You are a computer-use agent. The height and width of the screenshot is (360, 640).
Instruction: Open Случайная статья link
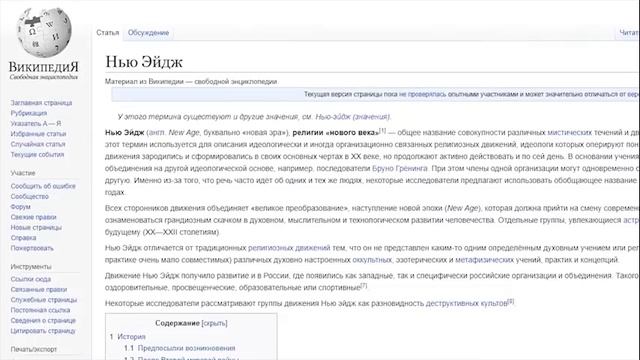click(38, 144)
